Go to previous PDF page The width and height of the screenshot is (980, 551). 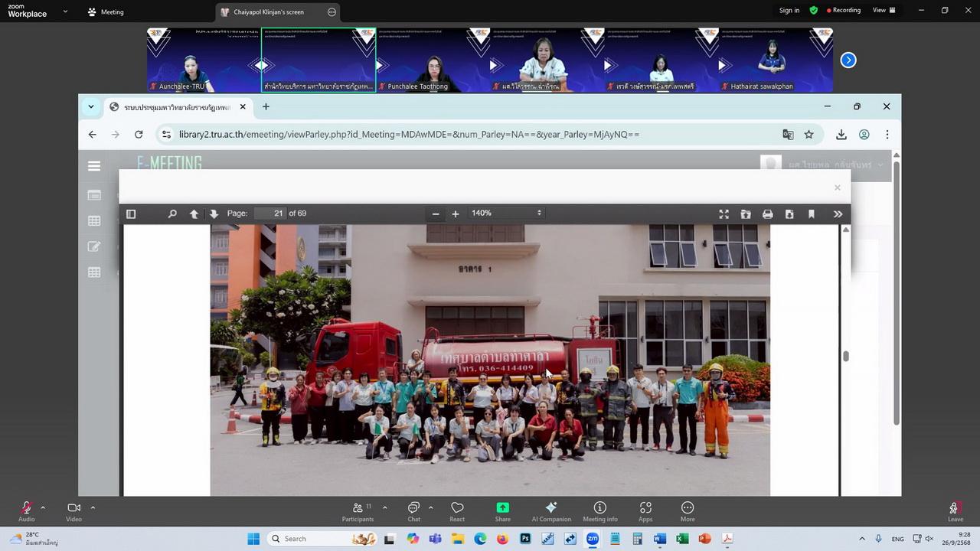click(194, 214)
